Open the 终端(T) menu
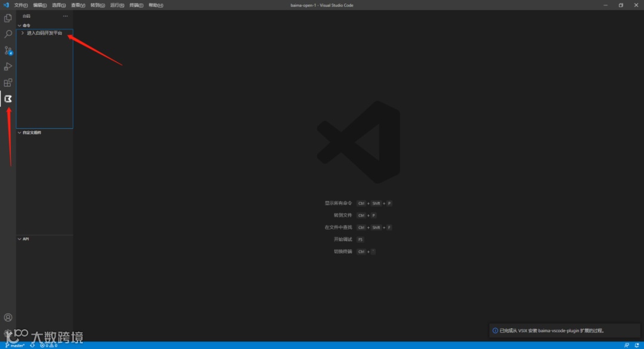 (137, 5)
